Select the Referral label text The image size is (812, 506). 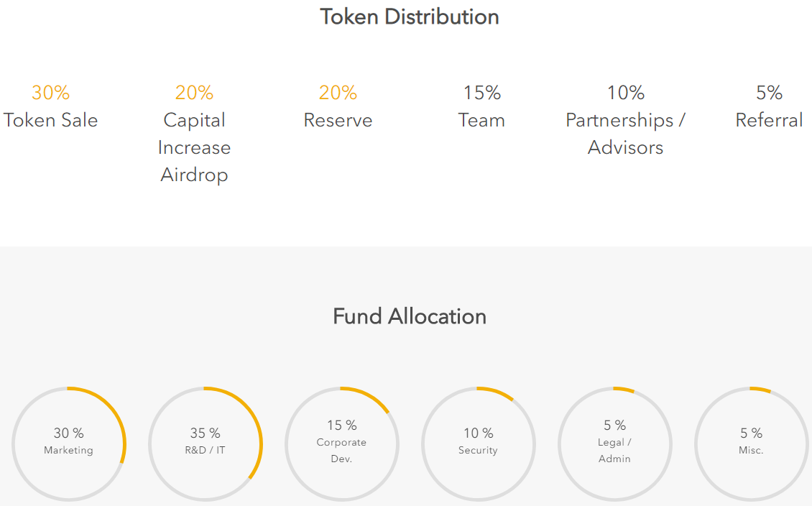pyautogui.click(x=769, y=120)
